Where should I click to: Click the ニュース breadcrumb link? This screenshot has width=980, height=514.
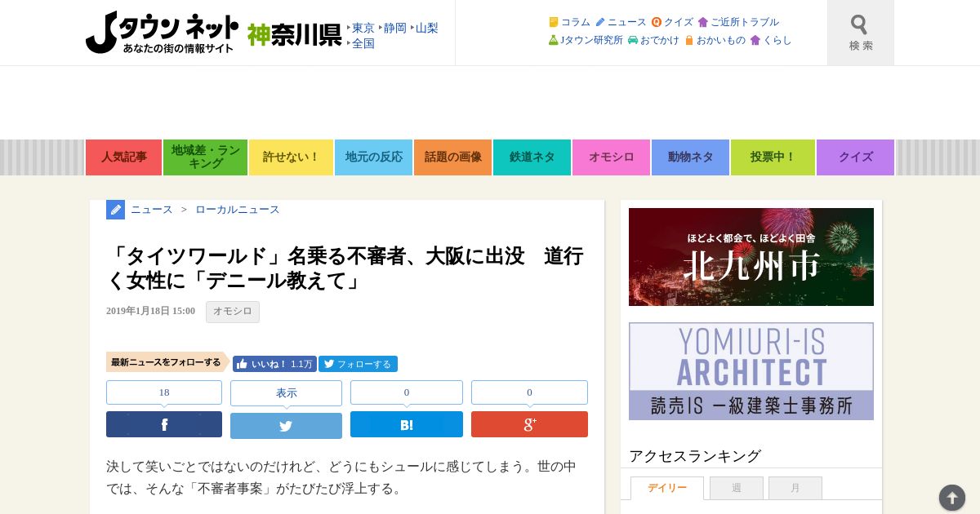pos(151,210)
